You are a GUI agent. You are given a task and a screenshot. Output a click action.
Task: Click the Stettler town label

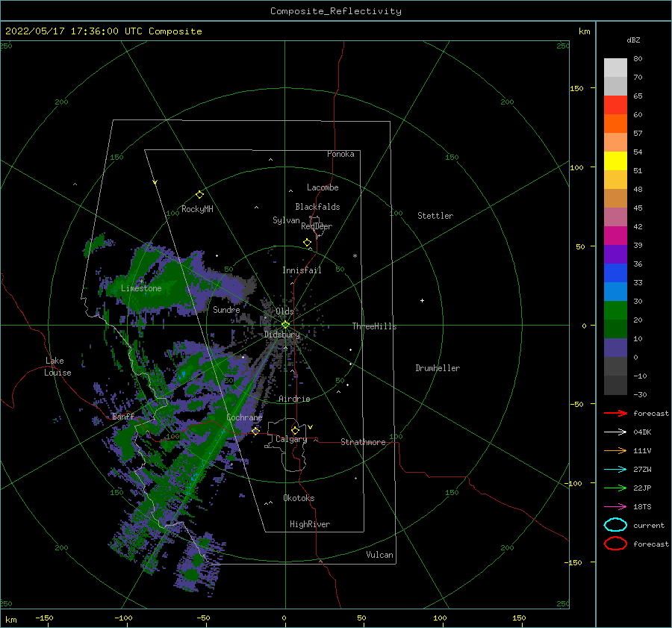coord(435,216)
